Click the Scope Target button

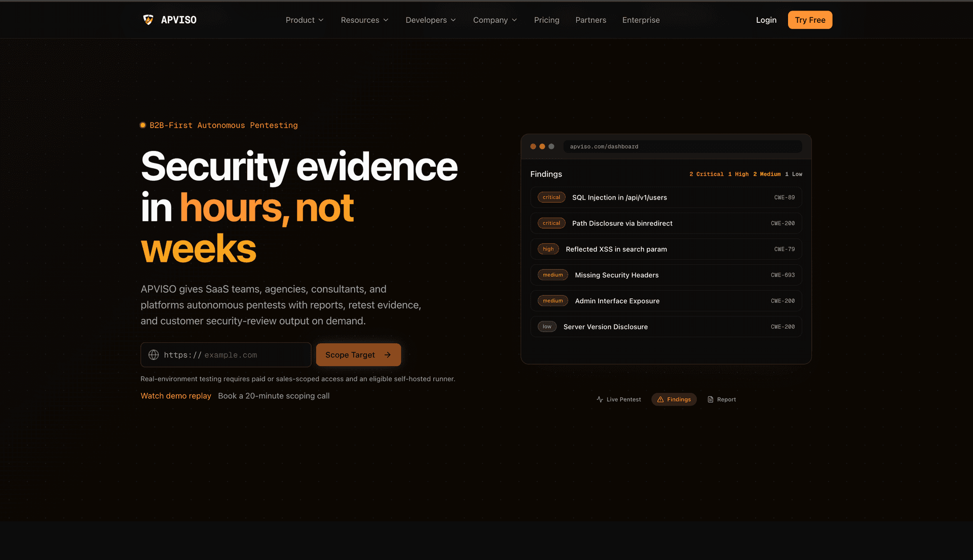tap(358, 355)
